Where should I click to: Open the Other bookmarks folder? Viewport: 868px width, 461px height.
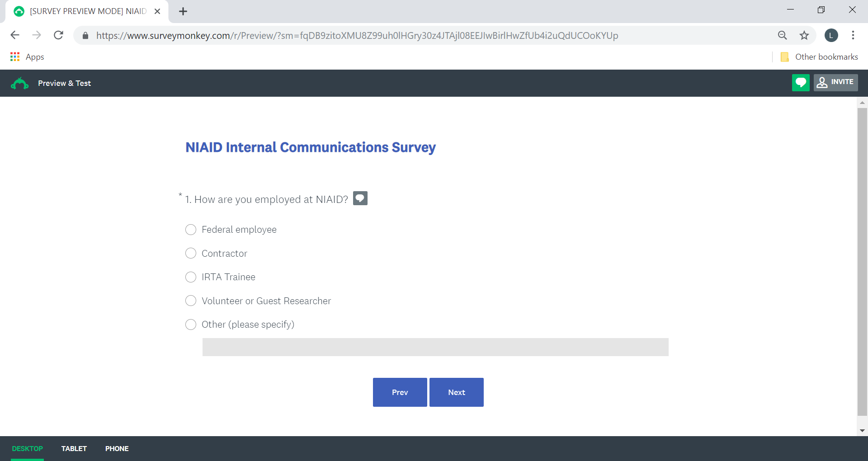pyautogui.click(x=819, y=57)
